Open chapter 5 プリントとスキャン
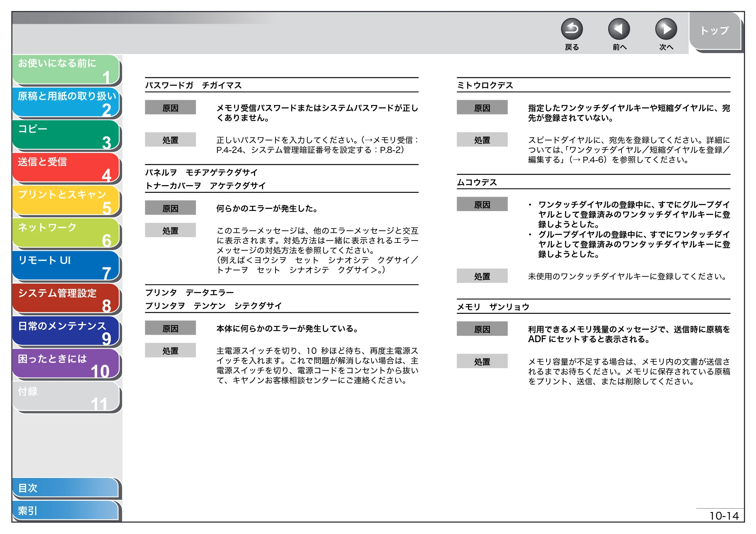The width and height of the screenshot is (756, 534). [66, 201]
